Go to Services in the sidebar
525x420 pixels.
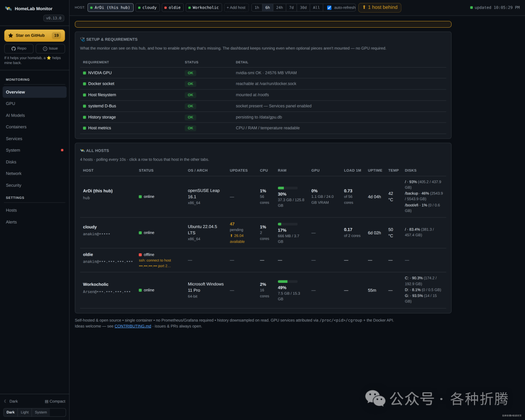pos(35,139)
